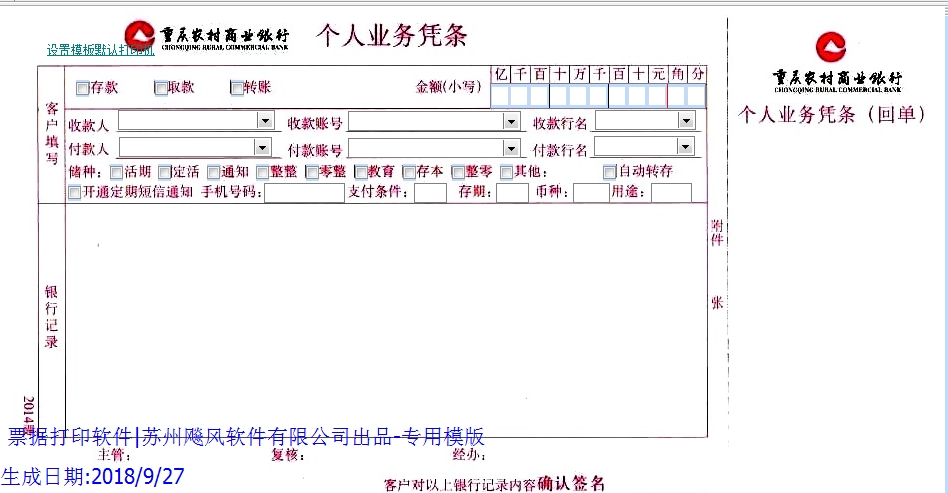The image size is (948, 493).
Task: Tick the 取款 option
Action: point(160,88)
